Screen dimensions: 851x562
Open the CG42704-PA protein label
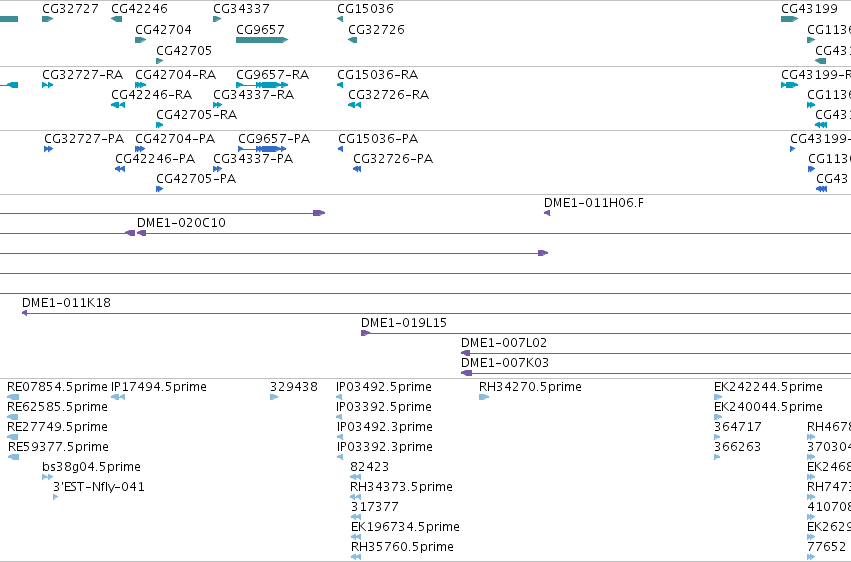[175, 139]
